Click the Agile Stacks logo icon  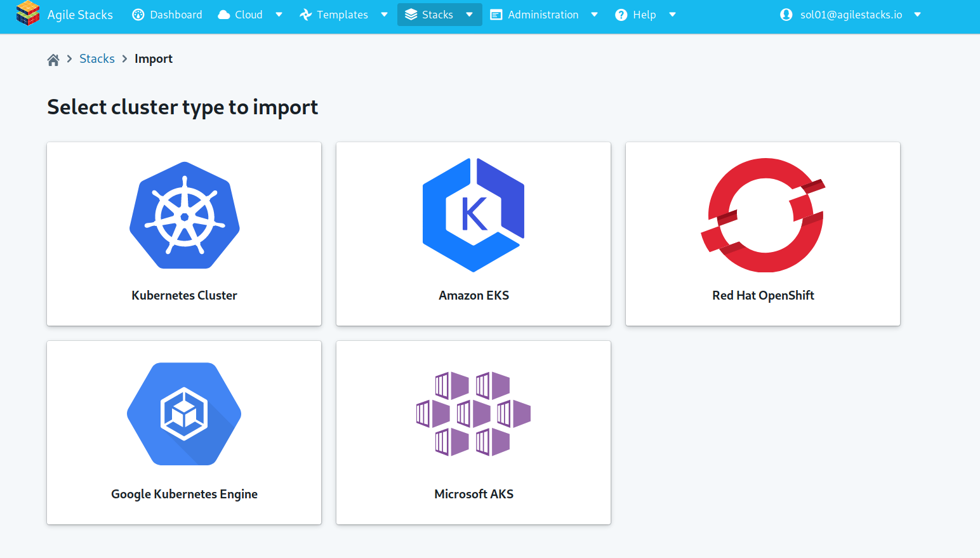coord(28,14)
